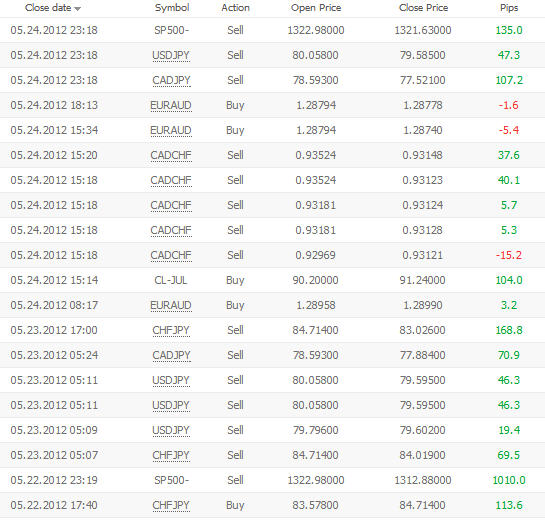The width and height of the screenshot is (545, 520).
Task: Click open price 0.92969
Action: (x=316, y=255)
